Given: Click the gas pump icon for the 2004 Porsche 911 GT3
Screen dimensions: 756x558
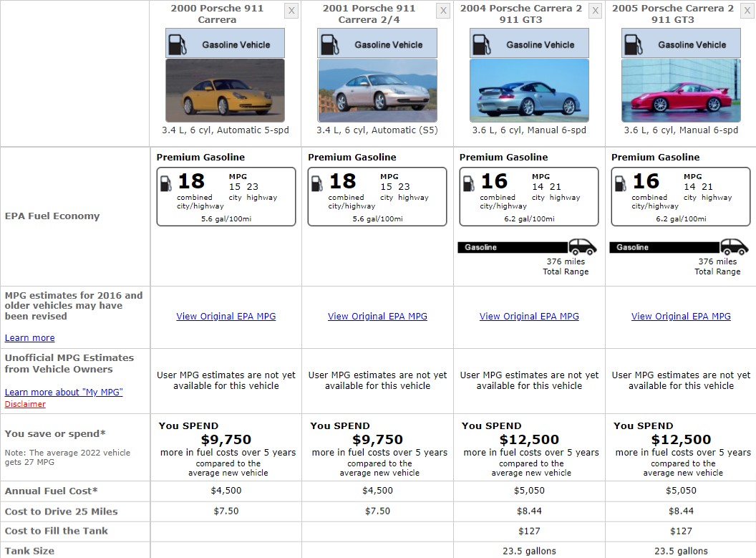Looking at the screenshot, I should tap(482, 44).
